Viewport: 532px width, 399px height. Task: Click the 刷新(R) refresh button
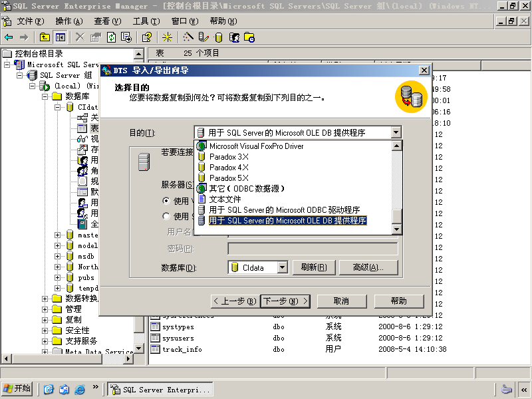tap(314, 267)
